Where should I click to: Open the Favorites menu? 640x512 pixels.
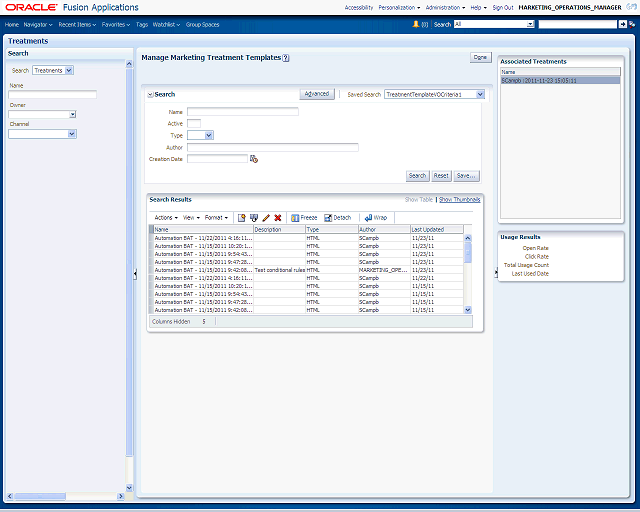[116, 25]
